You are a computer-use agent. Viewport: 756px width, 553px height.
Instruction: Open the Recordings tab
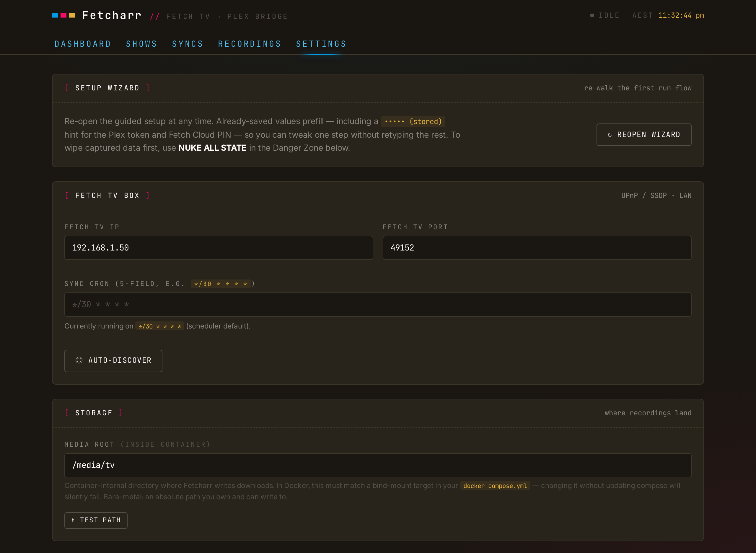pyautogui.click(x=250, y=44)
